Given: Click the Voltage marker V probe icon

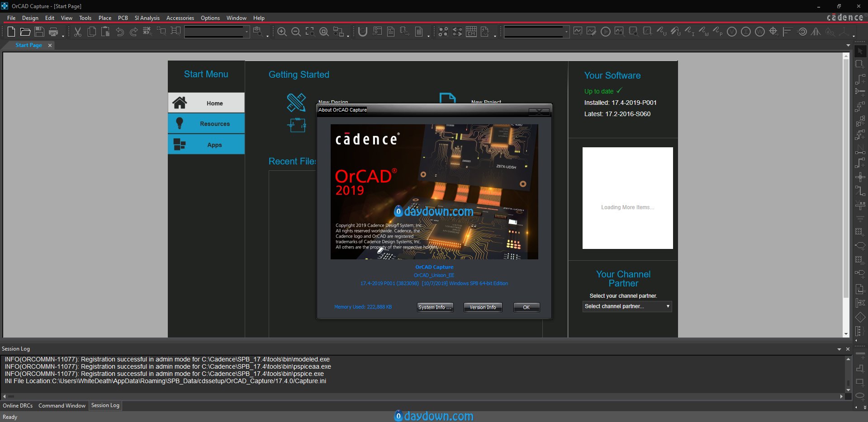Looking at the screenshot, I should point(661,32).
